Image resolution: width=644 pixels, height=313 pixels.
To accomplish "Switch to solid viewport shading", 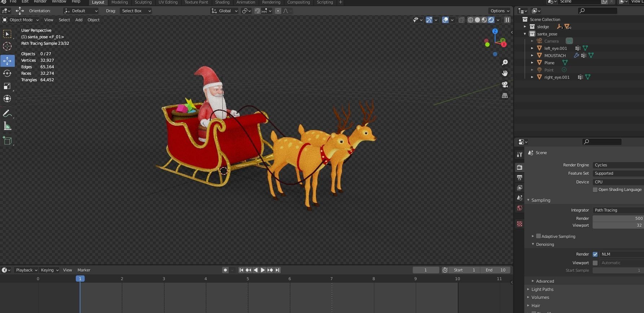I will coord(477,20).
